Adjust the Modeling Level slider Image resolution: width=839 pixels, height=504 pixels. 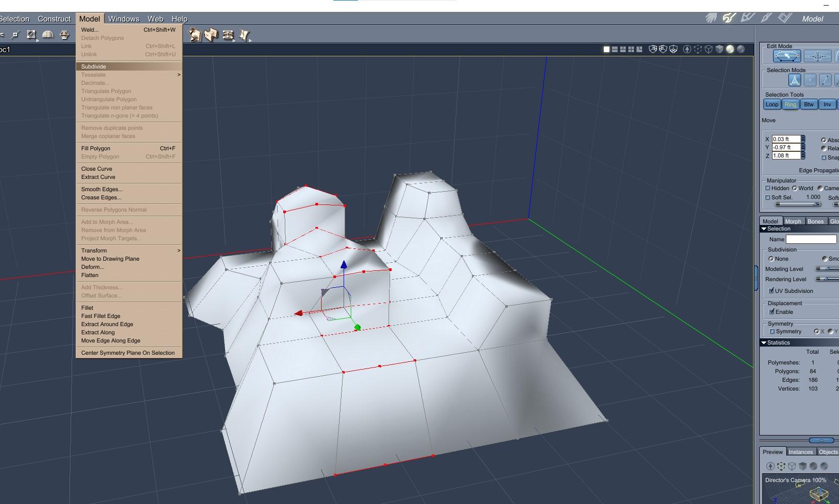[x=827, y=269]
